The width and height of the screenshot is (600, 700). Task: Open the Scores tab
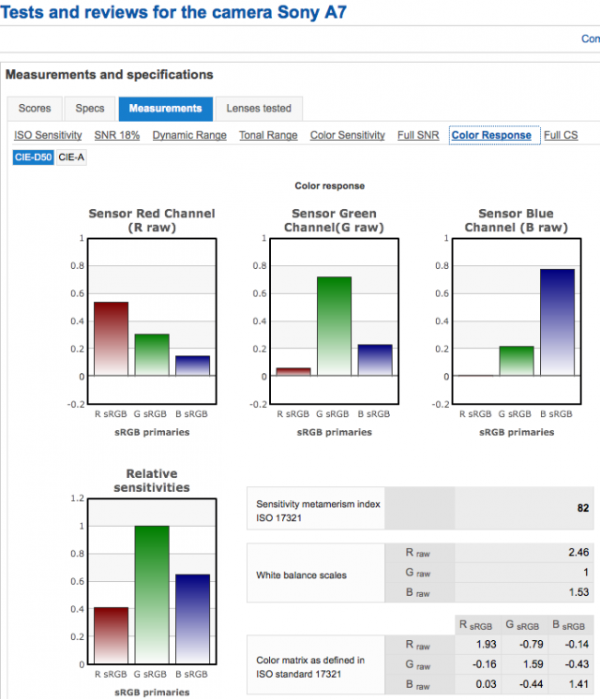[x=35, y=109]
